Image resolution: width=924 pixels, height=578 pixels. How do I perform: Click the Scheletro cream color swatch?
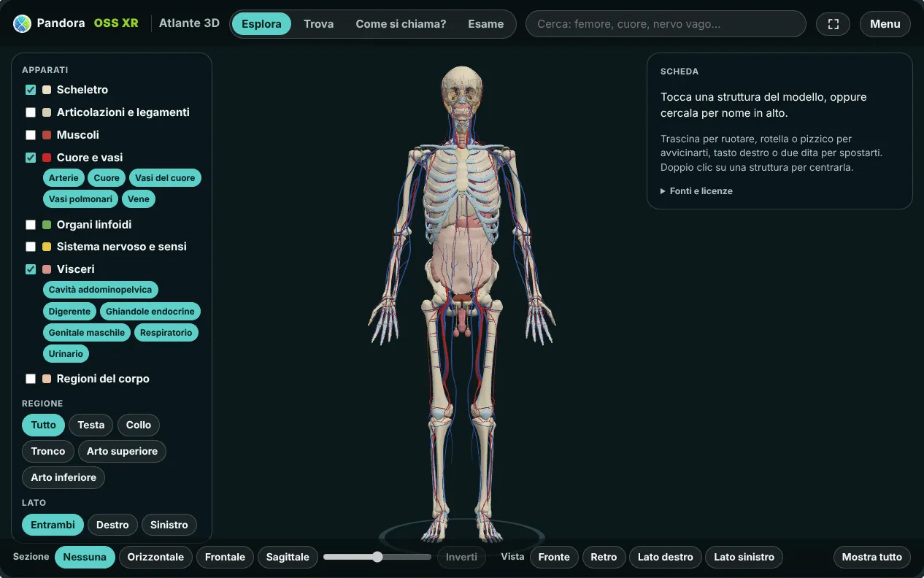coord(47,90)
